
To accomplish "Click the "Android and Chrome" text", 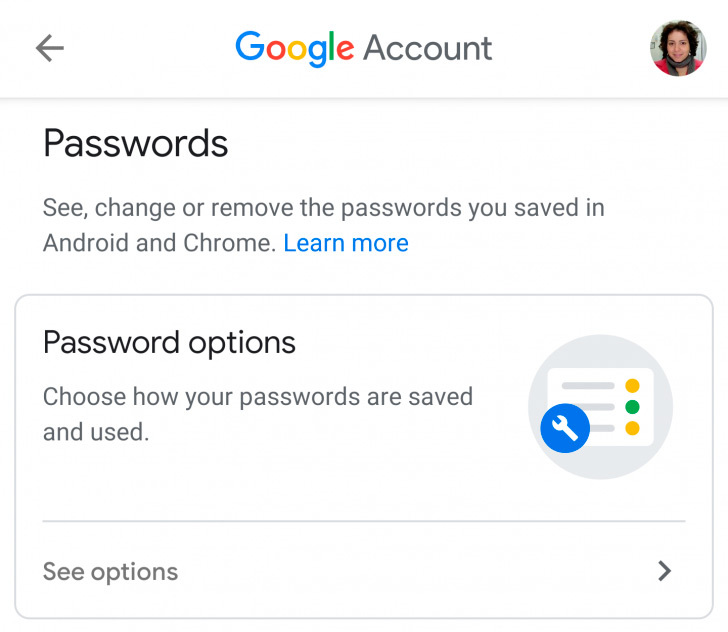I will click(x=158, y=243).
